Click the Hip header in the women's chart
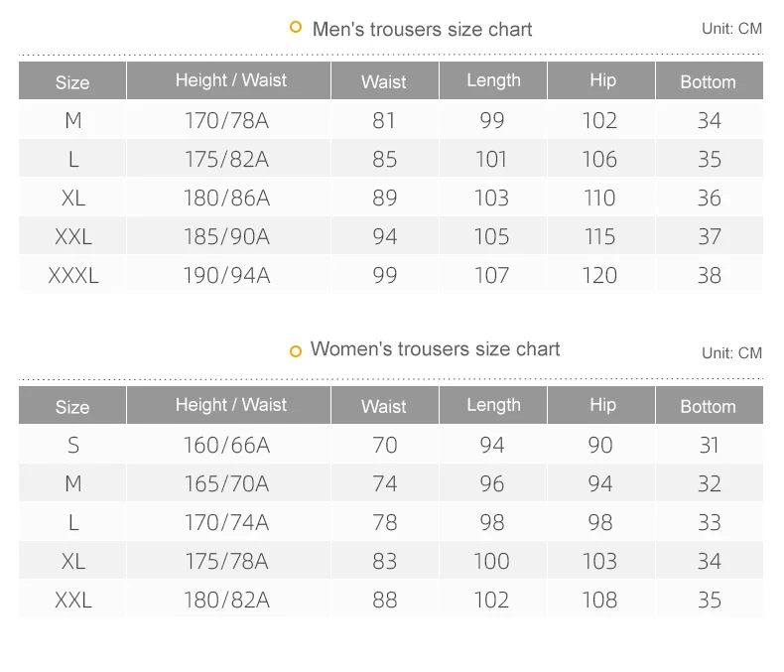Image resolution: width=784 pixels, height=672 pixels. coord(602,405)
